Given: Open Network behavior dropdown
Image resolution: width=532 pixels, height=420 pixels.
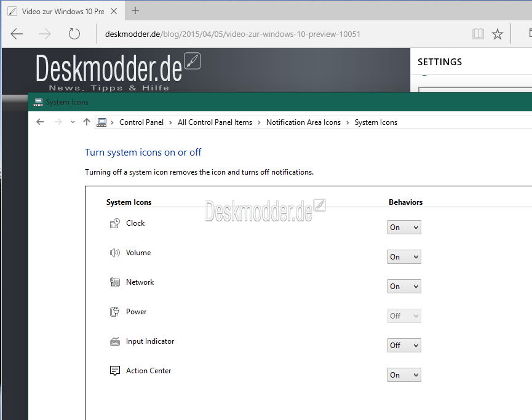Looking at the screenshot, I should tap(404, 287).
